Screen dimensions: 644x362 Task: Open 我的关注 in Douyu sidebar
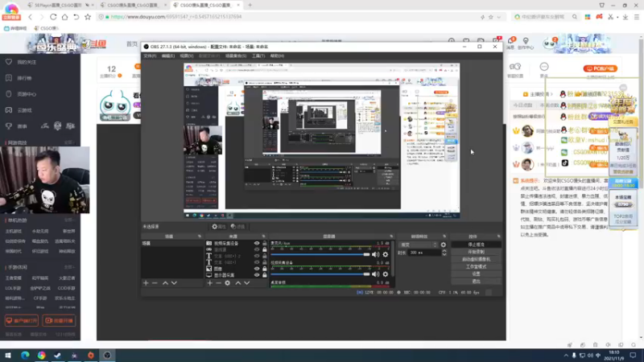[x=27, y=62]
